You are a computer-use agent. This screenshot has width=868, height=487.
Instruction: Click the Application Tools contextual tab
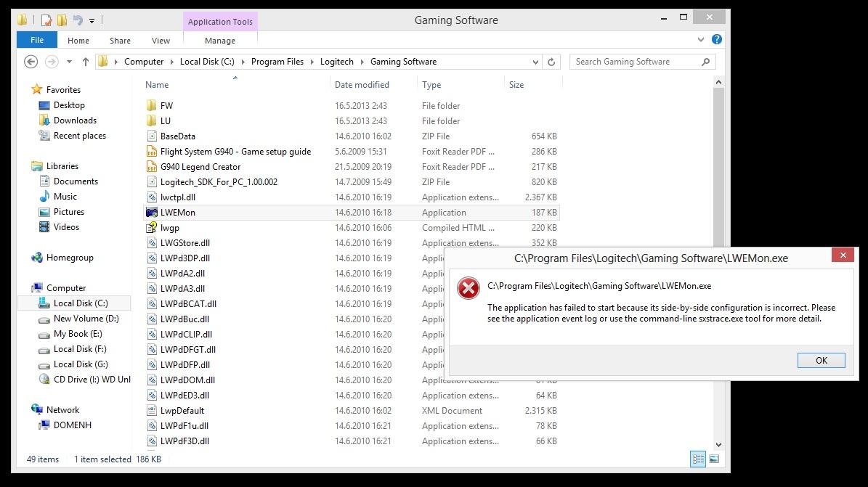click(220, 22)
